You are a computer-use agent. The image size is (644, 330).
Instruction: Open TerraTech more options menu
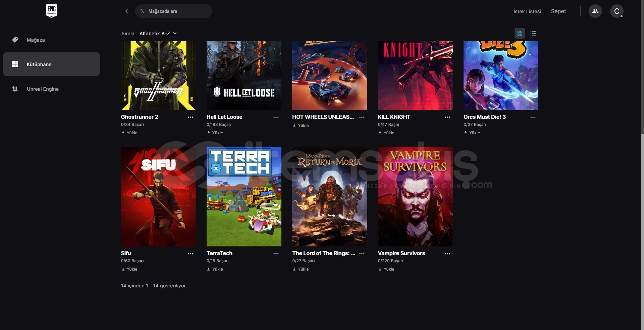click(x=276, y=254)
